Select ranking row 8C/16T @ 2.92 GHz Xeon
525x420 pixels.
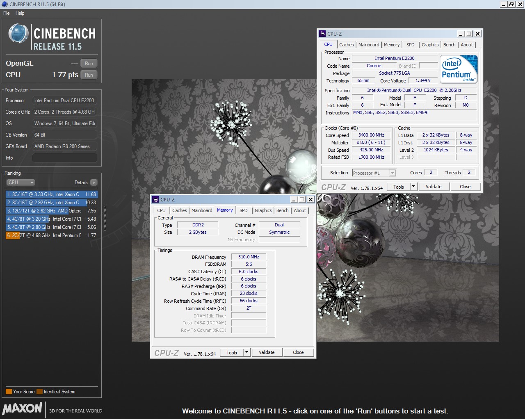click(52, 203)
